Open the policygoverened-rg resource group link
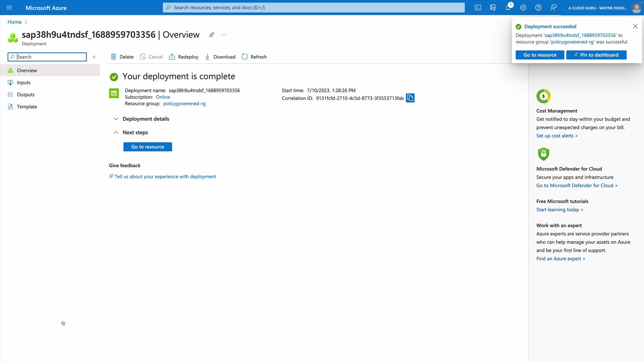This screenshot has height=362, width=644. (184, 104)
